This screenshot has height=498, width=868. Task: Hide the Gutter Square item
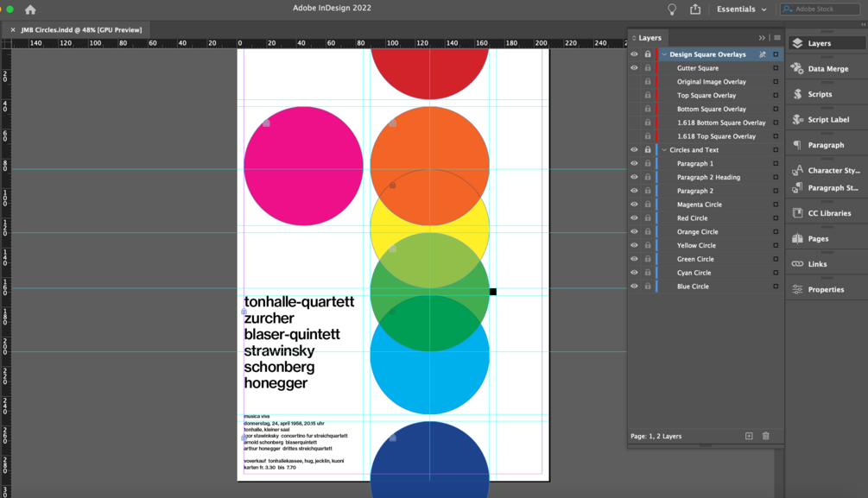[635, 68]
